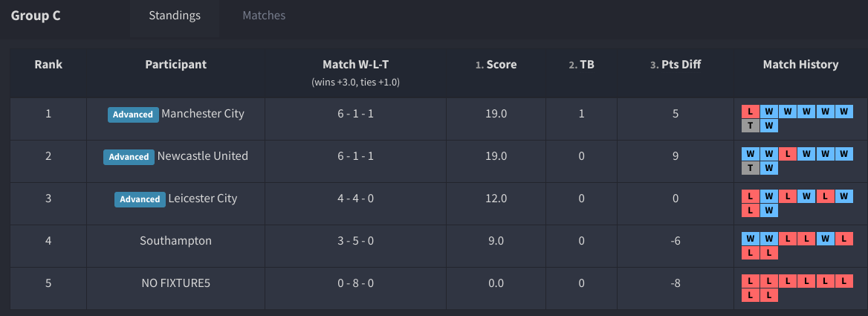Open Newcastle United's gray tie match badge

(750, 168)
